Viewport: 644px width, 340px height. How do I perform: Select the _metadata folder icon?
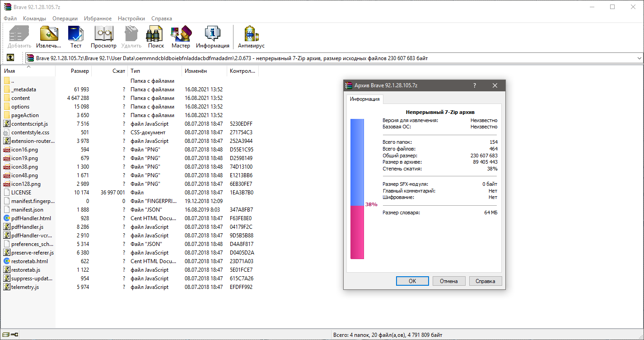coord(7,90)
